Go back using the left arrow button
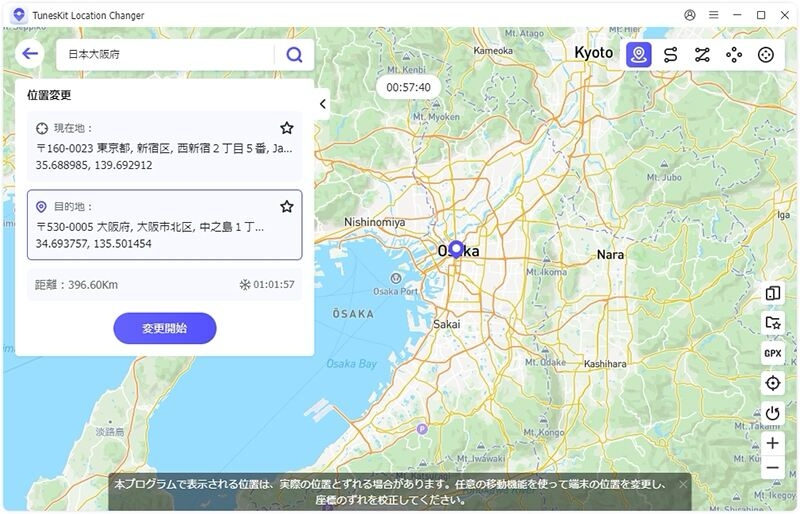800x514 pixels. point(30,54)
